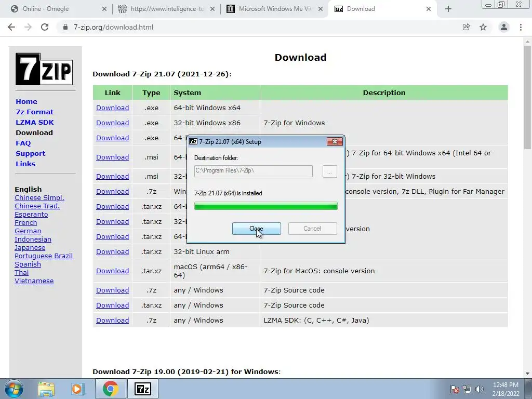Click the lock icon in the address bar
The width and height of the screenshot is (532, 399).
[x=65, y=27]
